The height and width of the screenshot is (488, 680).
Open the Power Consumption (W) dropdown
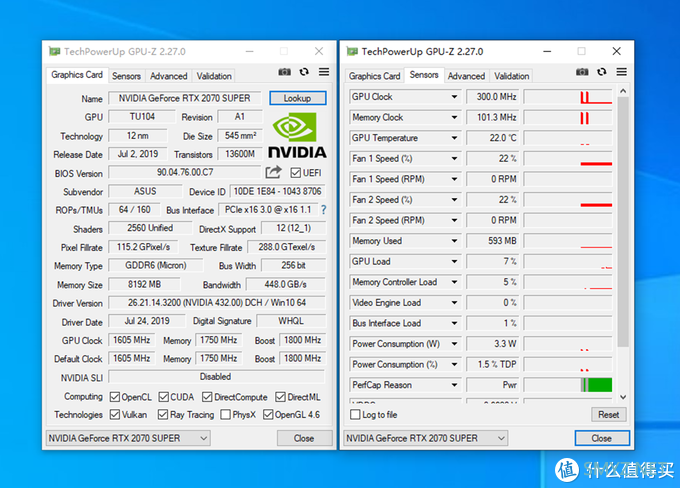coord(454,344)
